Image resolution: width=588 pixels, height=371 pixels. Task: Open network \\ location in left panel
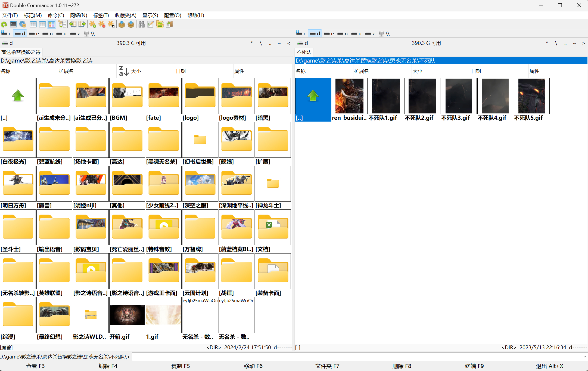tap(90, 34)
